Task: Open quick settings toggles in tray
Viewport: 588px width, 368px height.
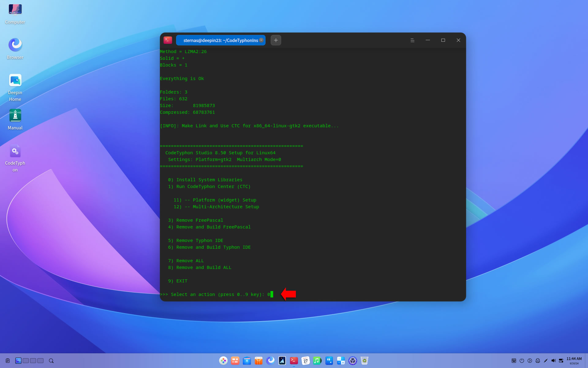Action: tap(561, 361)
